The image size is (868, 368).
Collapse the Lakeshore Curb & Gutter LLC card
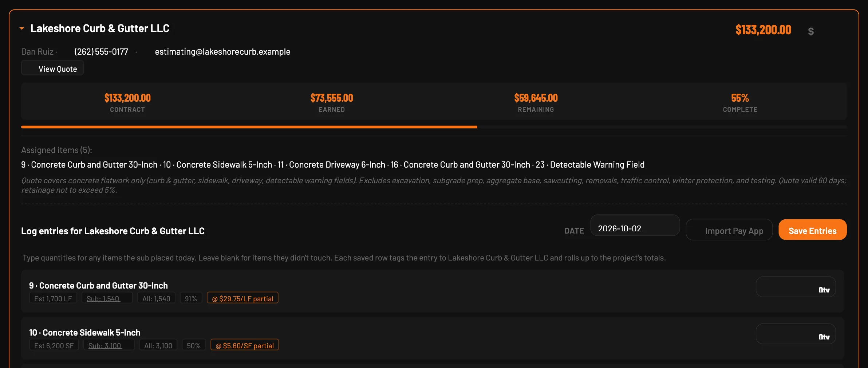[x=22, y=28]
